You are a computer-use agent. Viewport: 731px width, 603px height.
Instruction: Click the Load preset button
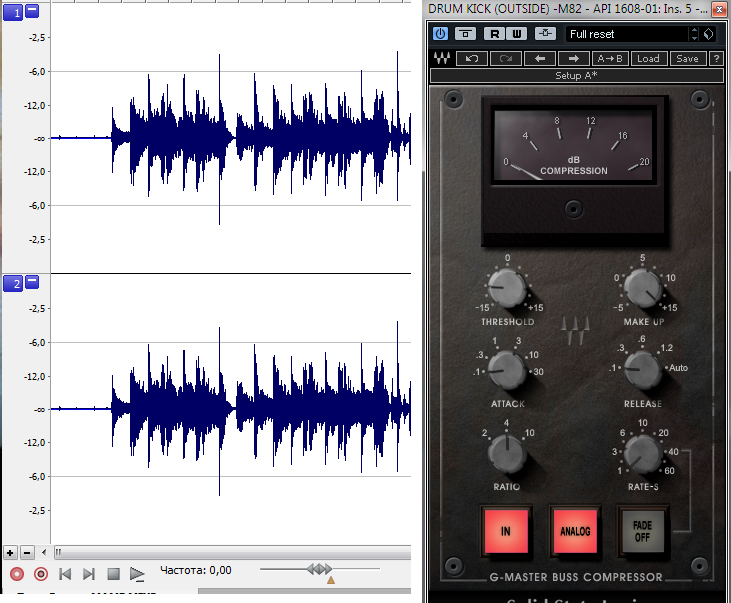point(648,59)
